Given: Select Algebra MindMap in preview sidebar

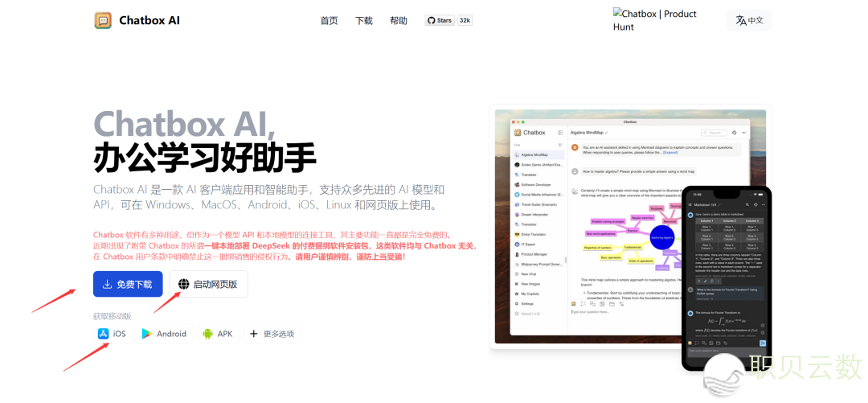Looking at the screenshot, I should pyautogui.click(x=538, y=154).
